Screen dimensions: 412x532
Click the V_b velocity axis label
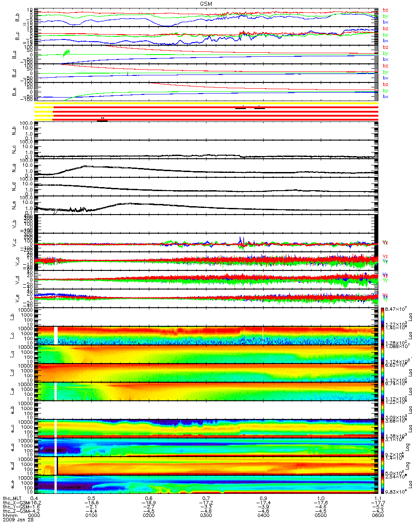point(13,224)
